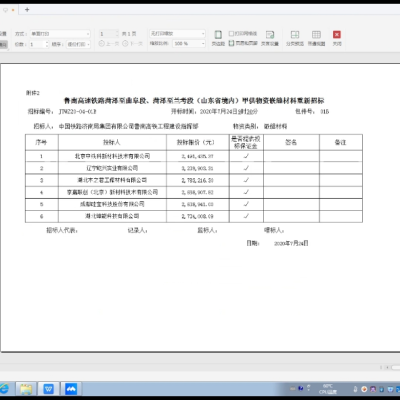The height and width of the screenshot is (400, 400).
Task: Open Internet Explorer from taskbar
Action: pyautogui.click(x=4, y=389)
